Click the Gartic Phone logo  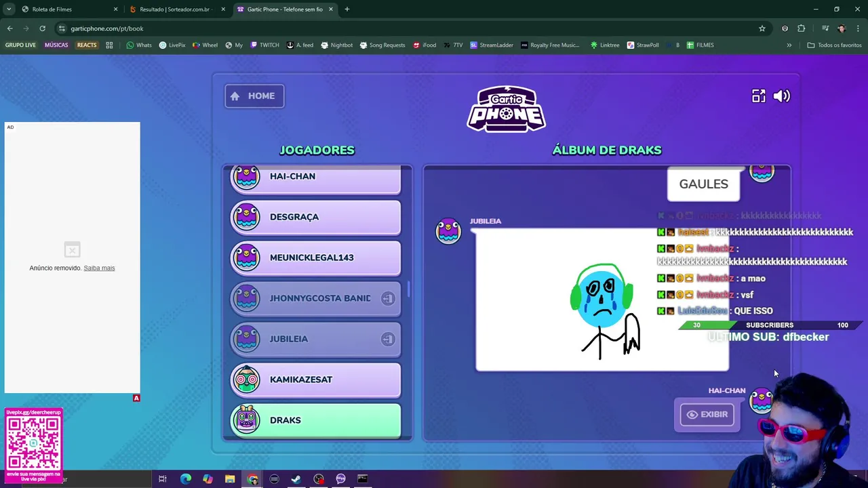coord(506,108)
